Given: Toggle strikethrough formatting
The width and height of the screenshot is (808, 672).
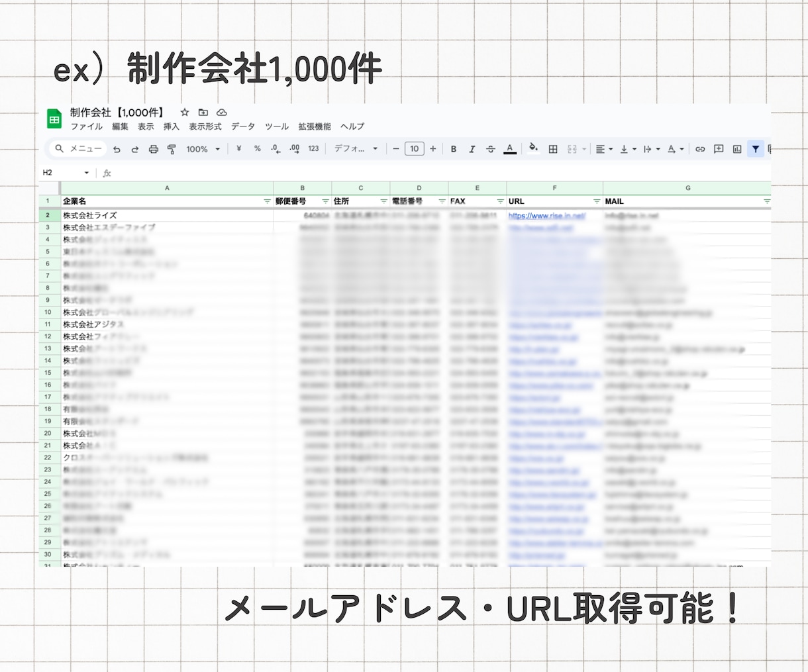Looking at the screenshot, I should pos(491,149).
